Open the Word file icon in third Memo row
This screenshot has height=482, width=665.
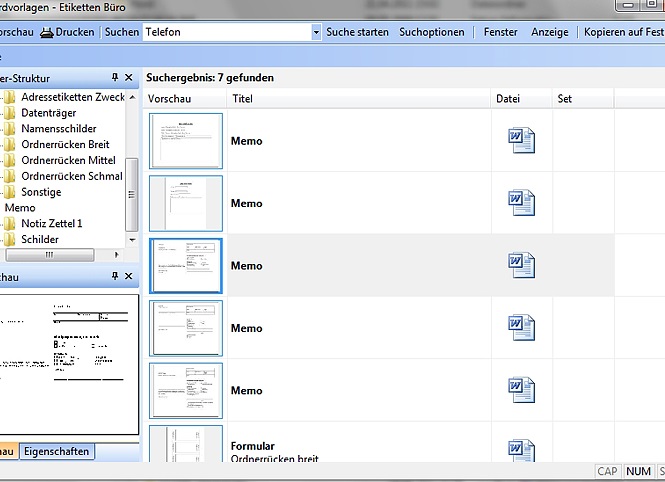pyautogui.click(x=521, y=265)
